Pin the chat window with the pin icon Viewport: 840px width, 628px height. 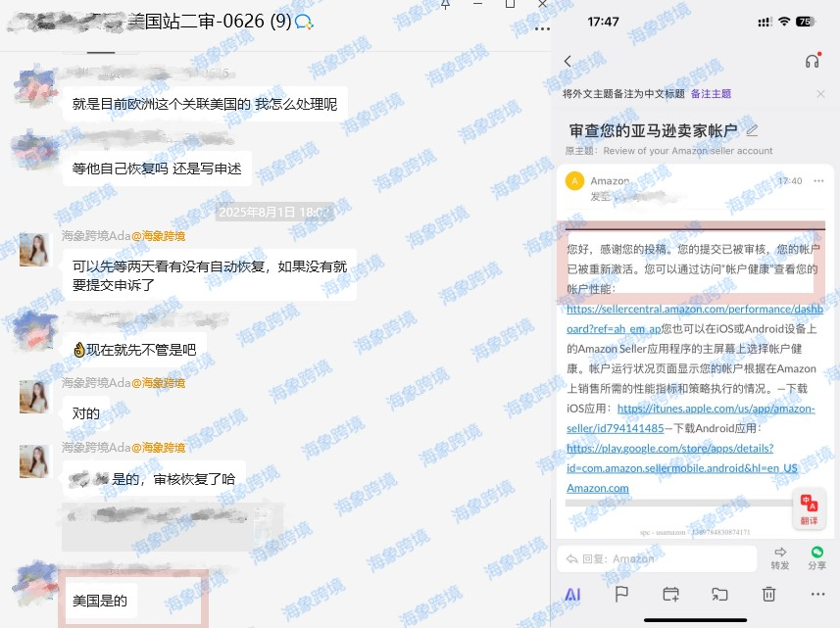[445, 4]
